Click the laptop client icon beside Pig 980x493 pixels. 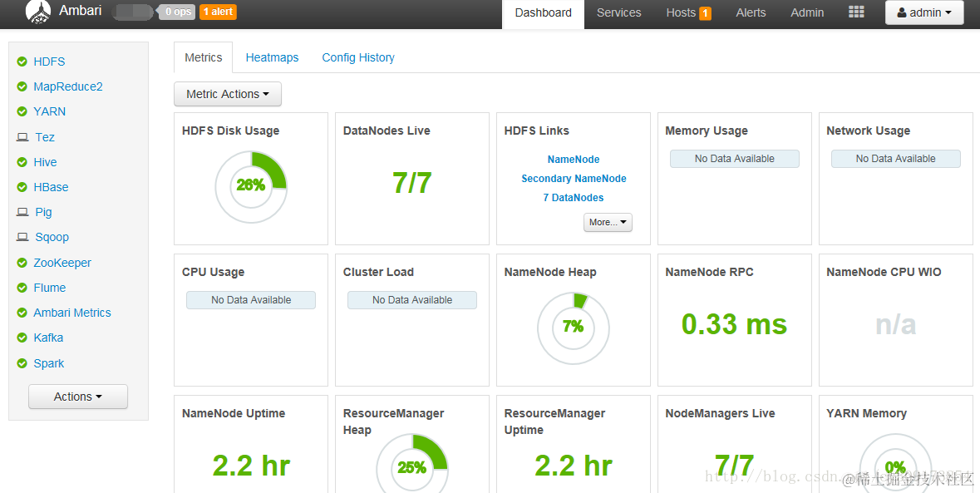tap(22, 212)
